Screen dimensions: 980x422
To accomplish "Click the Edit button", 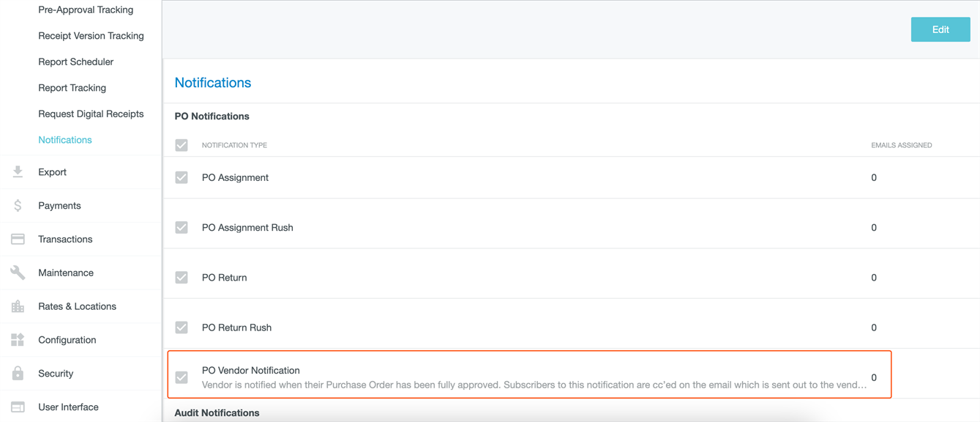I will tap(940, 29).
